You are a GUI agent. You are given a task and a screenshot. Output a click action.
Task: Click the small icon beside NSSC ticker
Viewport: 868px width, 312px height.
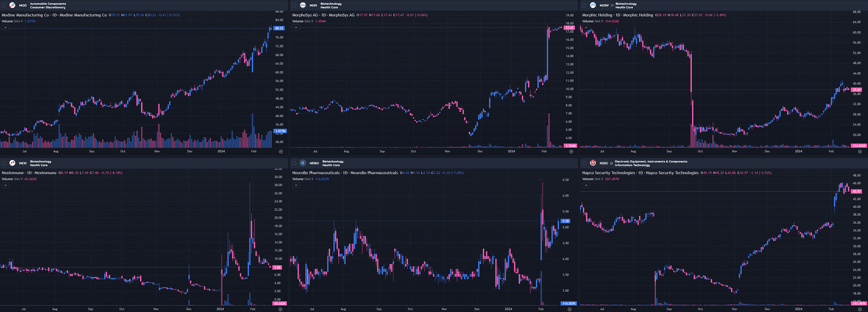612,164
